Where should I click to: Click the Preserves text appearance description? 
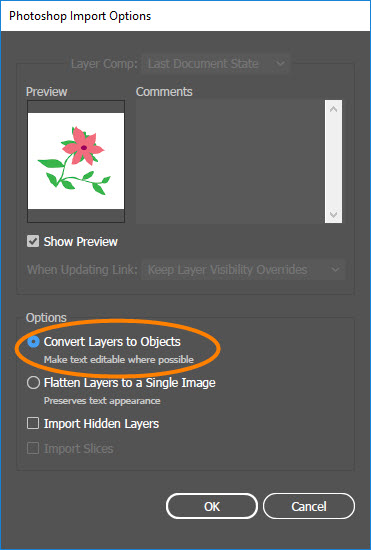(x=102, y=401)
